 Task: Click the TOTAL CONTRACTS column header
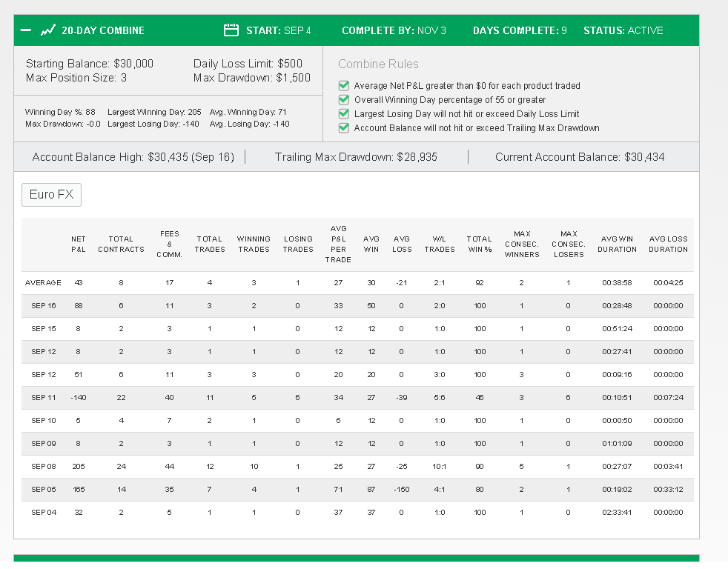[121, 244]
